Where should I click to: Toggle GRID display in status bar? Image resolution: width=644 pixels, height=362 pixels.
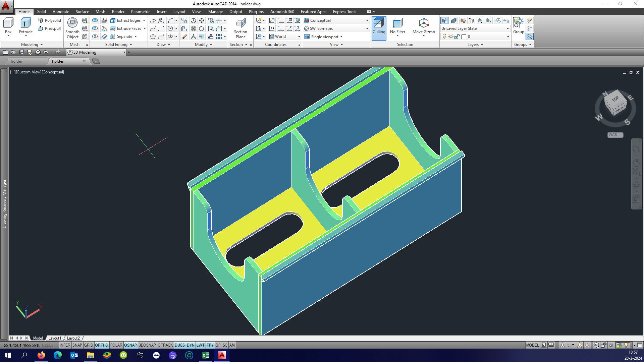coord(89,345)
